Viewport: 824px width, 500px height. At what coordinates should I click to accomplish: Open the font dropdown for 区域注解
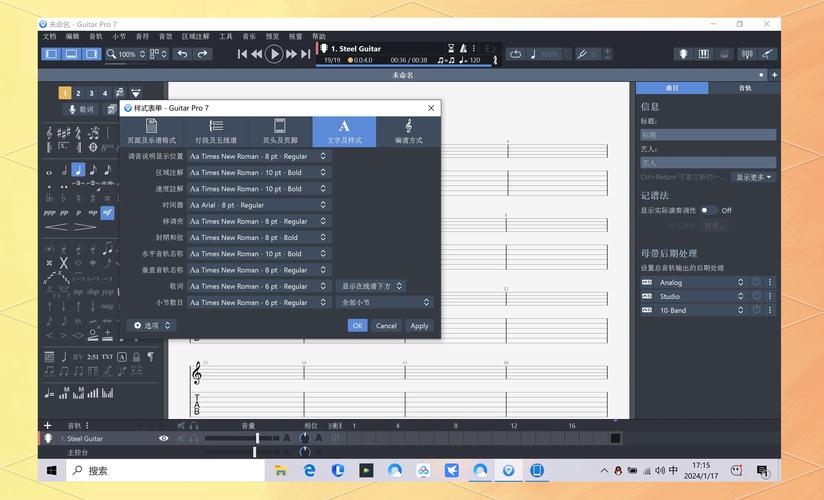(x=259, y=172)
